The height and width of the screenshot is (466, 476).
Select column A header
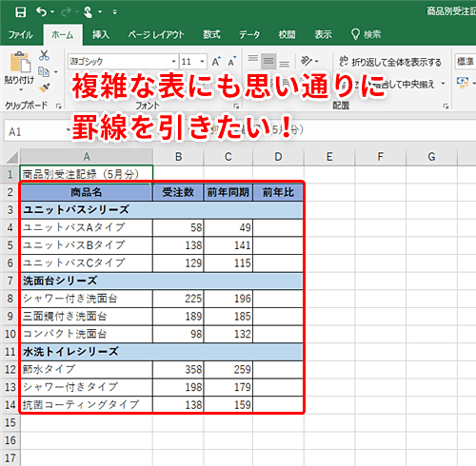coord(87,157)
